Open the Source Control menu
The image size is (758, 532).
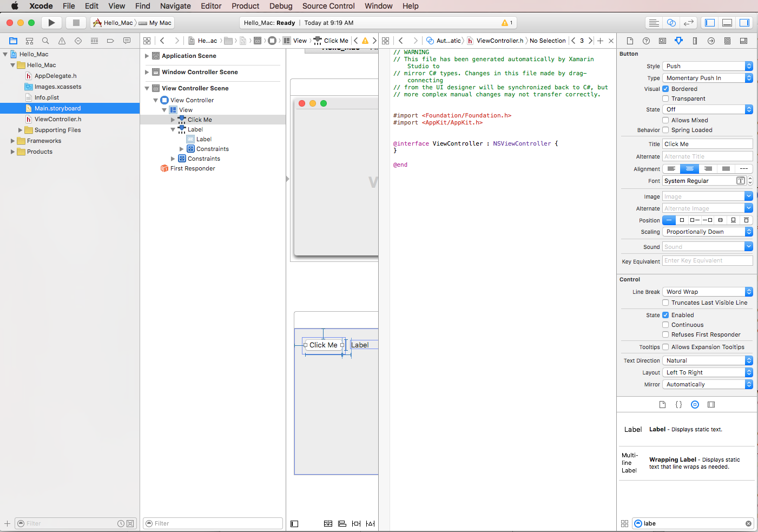328,6
